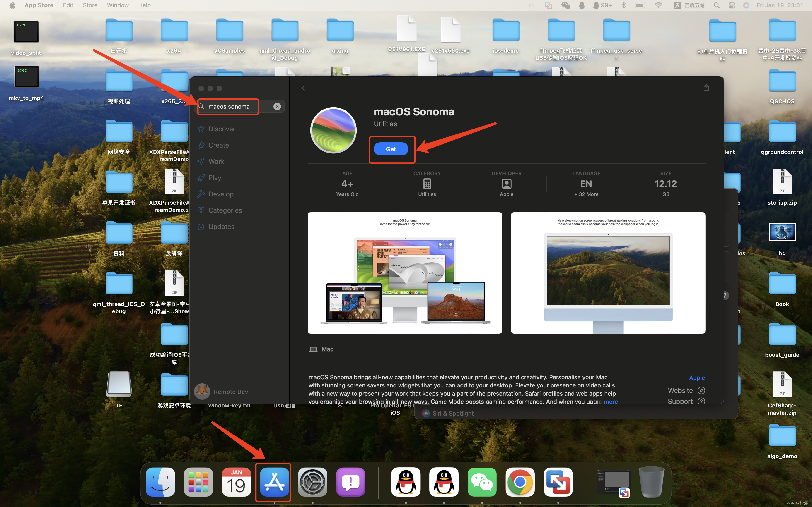Open the Develop section
The width and height of the screenshot is (812, 507).
coord(221,194)
